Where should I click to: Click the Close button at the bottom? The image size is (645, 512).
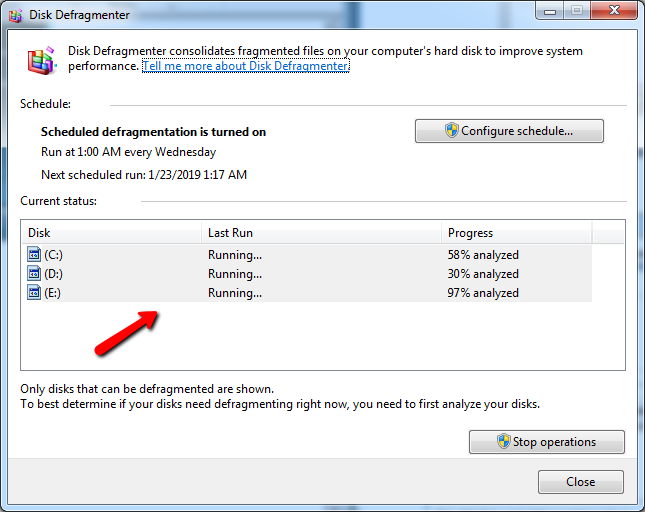[x=580, y=481]
